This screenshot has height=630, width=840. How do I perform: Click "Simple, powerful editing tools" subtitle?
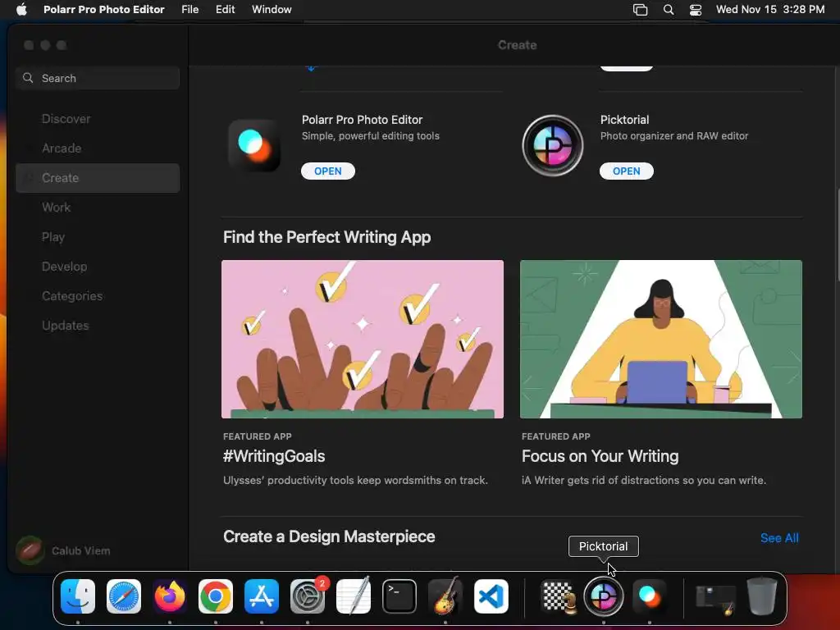371,136
